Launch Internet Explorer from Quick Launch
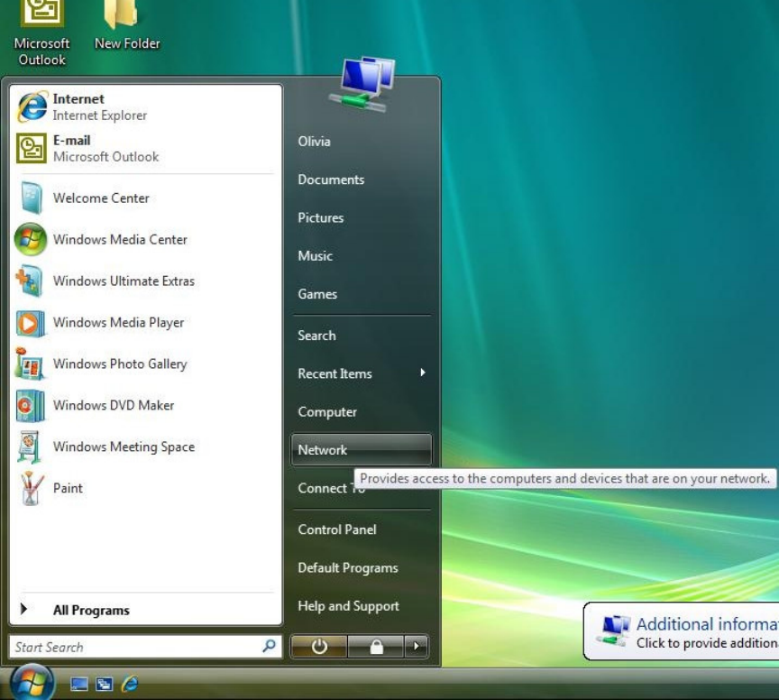 [130, 684]
